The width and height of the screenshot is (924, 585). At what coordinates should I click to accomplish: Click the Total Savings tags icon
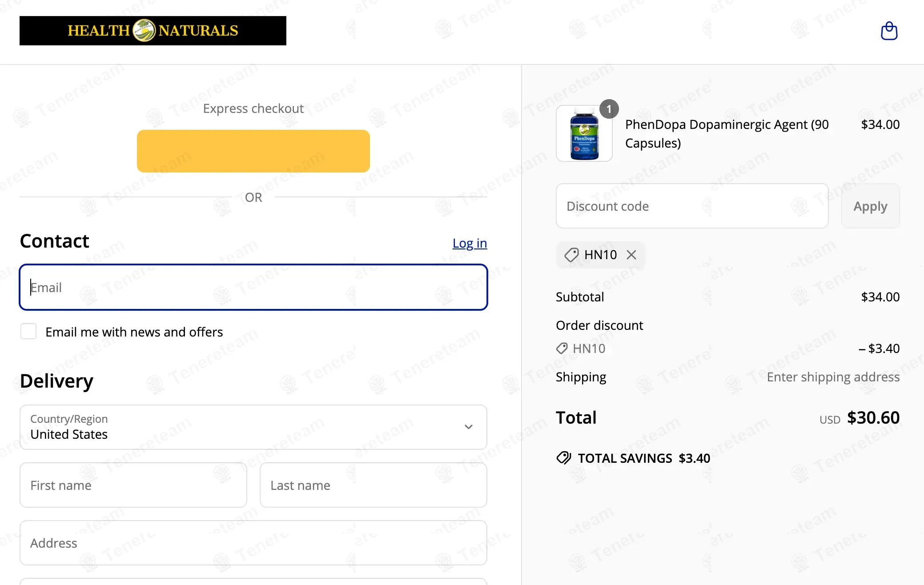pos(564,458)
